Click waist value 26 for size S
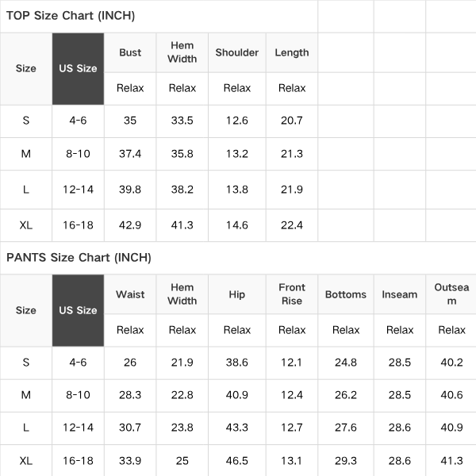This screenshot has height=476, width=476. (130, 363)
